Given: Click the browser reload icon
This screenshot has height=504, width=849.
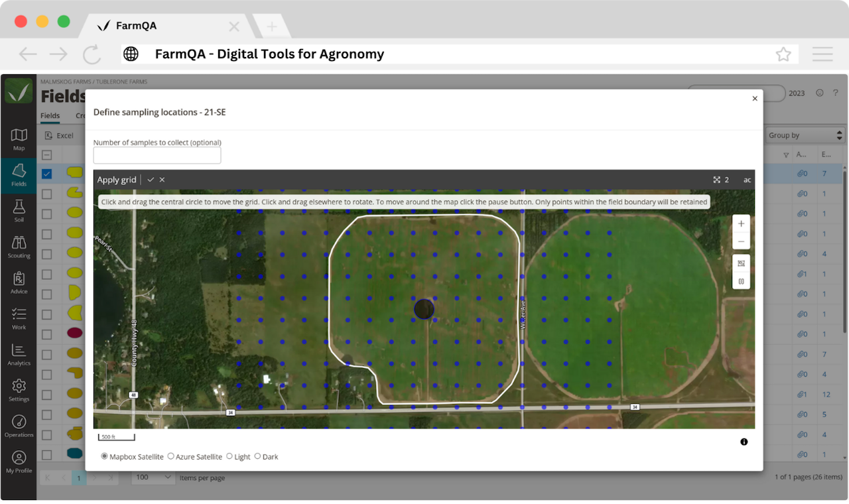Looking at the screenshot, I should point(92,54).
